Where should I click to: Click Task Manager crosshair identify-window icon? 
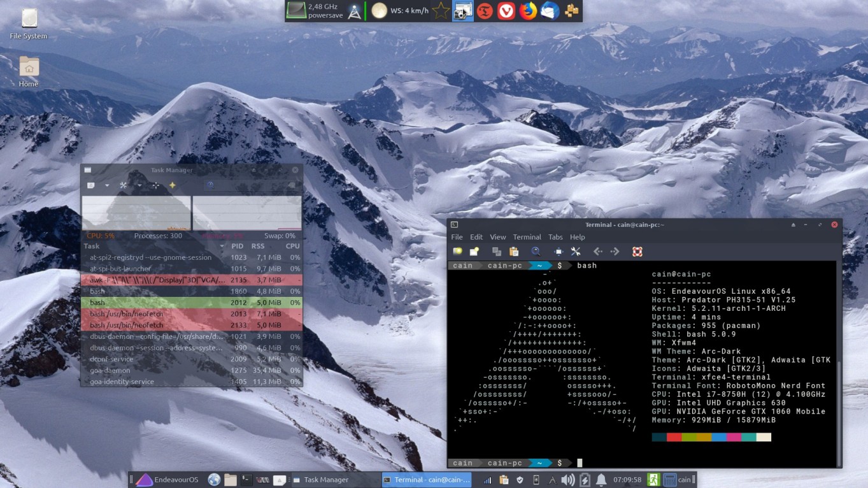(x=155, y=185)
